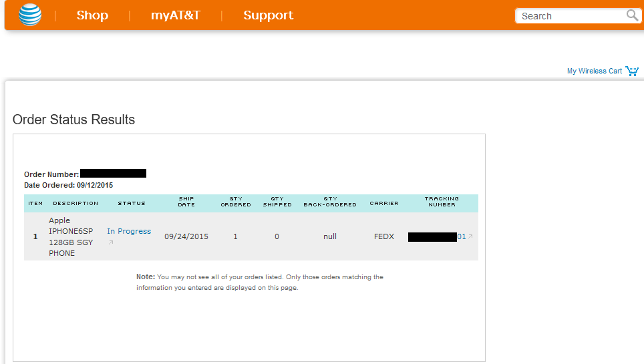Click the QTY ORDERED column header
This screenshot has width=644, height=364.
[236, 202]
